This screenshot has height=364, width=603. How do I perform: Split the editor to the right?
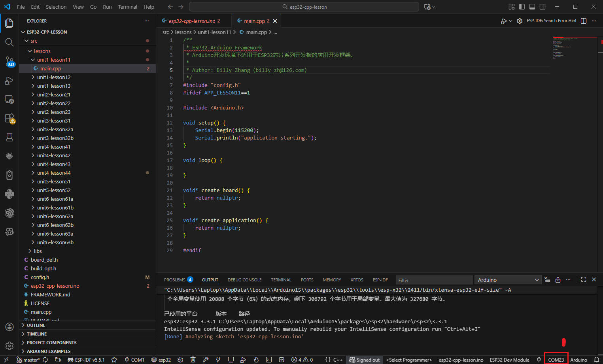click(584, 21)
